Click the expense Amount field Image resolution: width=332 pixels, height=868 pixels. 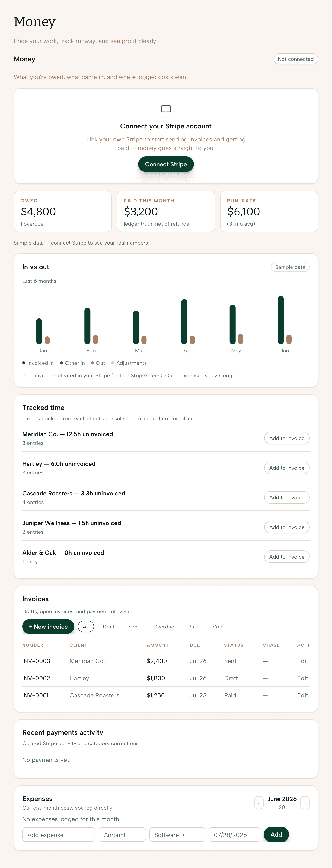point(122,835)
